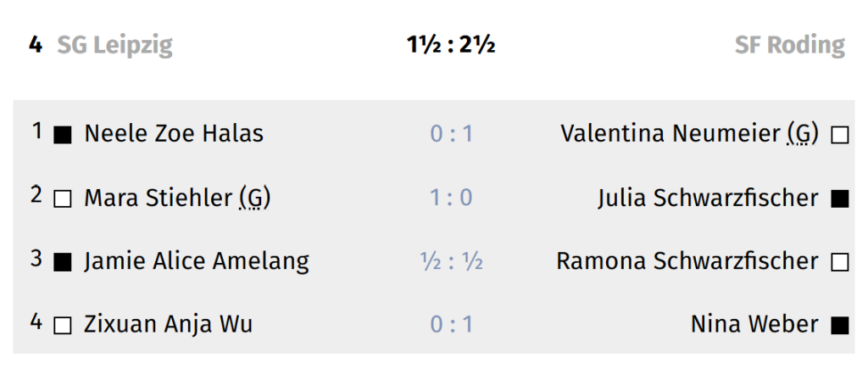The image size is (868, 369).
Task: Click white piece icon beside Ramona Schwarzfischer
Action: click(x=839, y=262)
